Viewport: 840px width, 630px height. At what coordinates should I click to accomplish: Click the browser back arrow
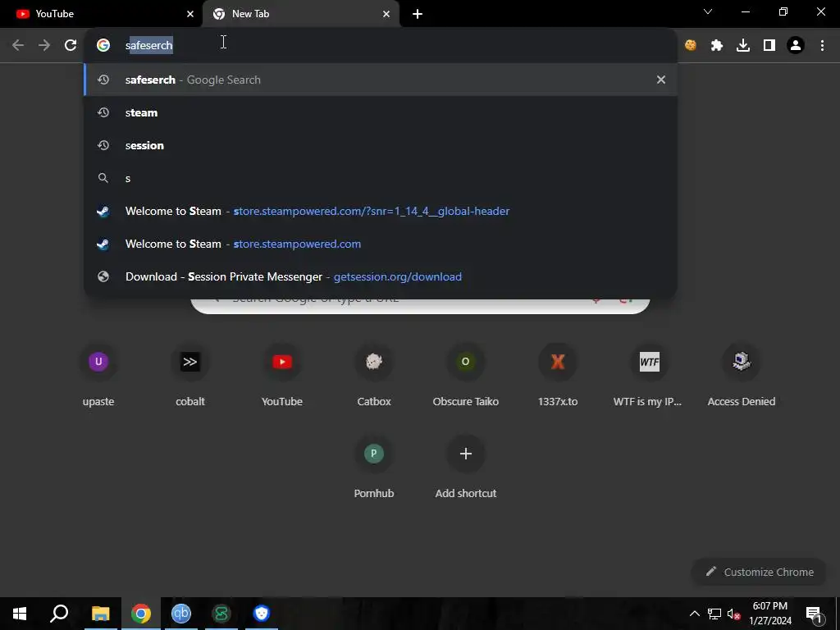(18, 45)
